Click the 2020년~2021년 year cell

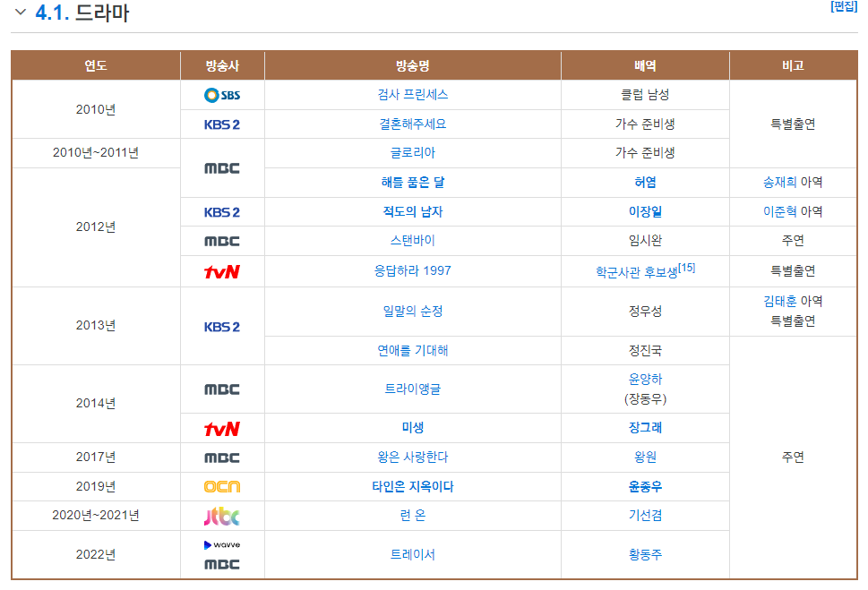(96, 516)
